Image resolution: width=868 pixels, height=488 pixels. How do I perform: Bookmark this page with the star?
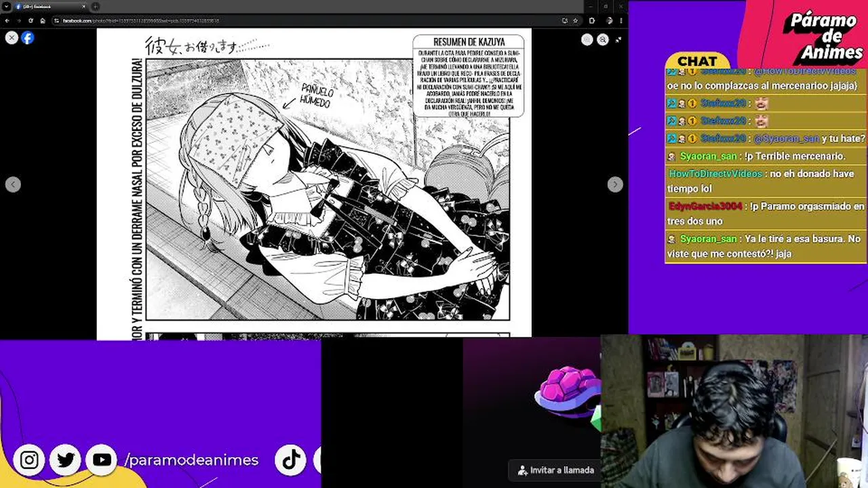575,20
